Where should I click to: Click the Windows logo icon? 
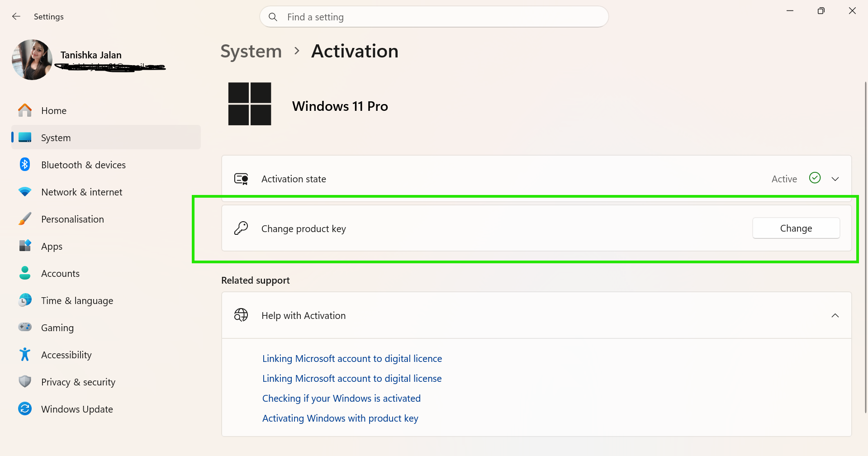pyautogui.click(x=250, y=104)
